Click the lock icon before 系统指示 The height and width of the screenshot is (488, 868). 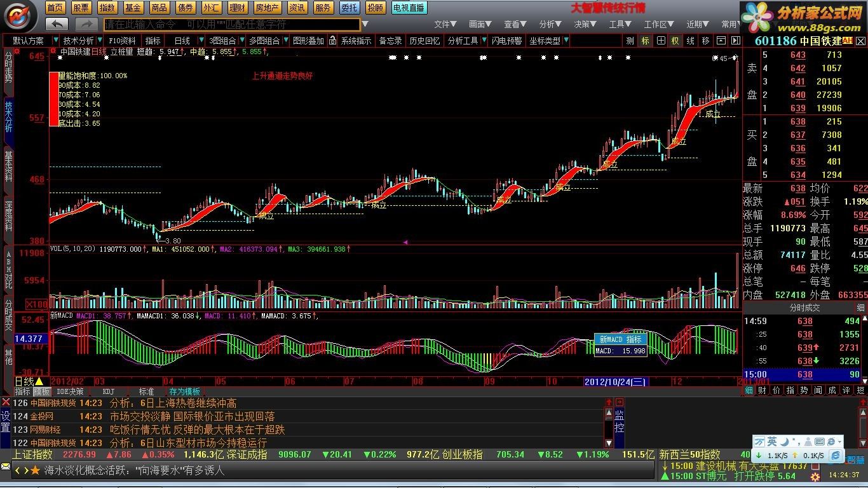click(333, 41)
